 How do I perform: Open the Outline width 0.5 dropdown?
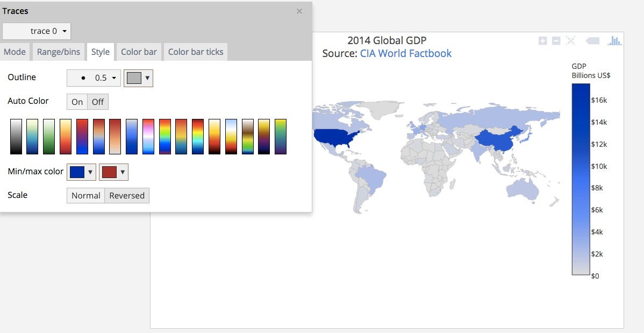coord(94,77)
